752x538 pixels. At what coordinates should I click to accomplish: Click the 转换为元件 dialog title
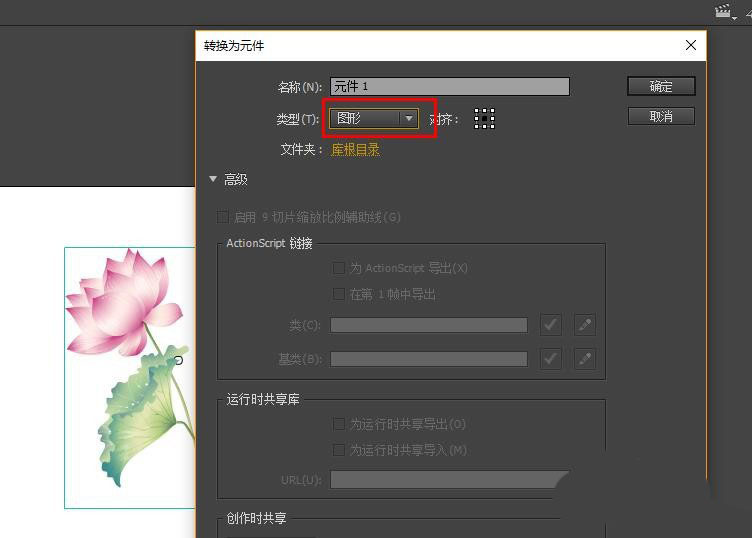[234, 46]
